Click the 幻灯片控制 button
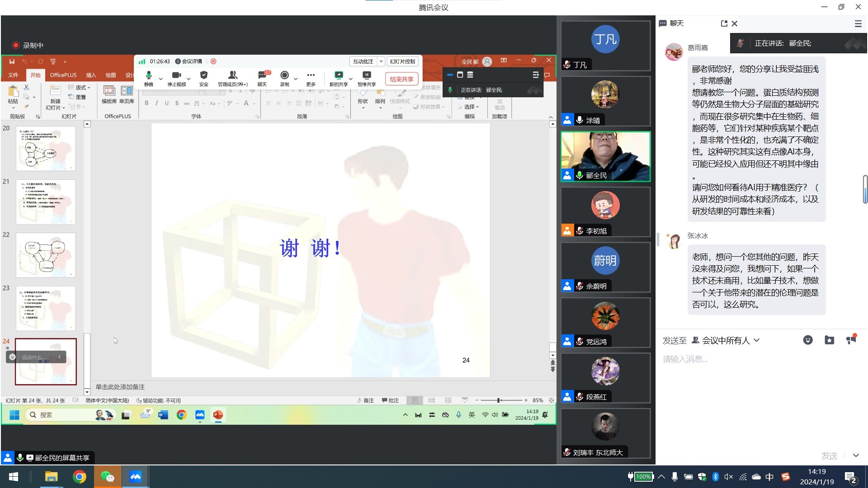 click(402, 61)
